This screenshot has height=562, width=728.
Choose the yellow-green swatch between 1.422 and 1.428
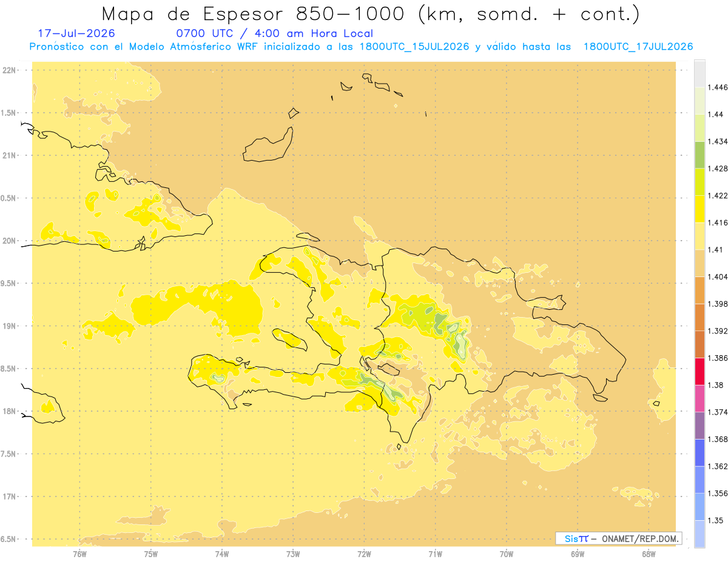(x=699, y=182)
